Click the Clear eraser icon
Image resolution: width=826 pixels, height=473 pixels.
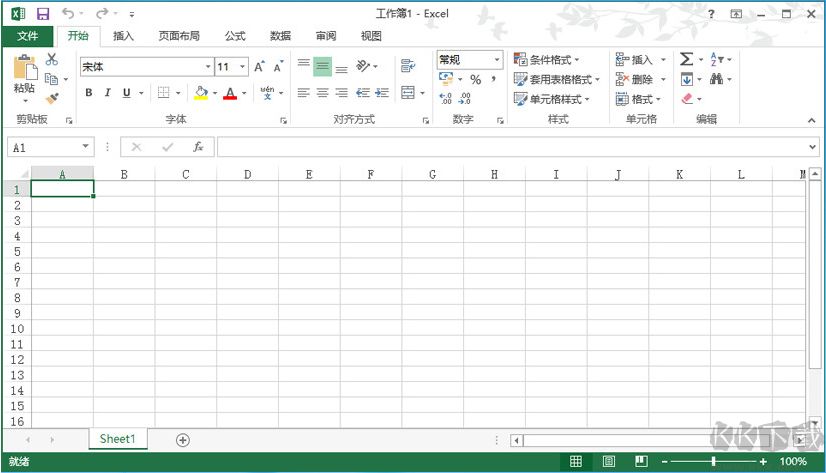686,98
